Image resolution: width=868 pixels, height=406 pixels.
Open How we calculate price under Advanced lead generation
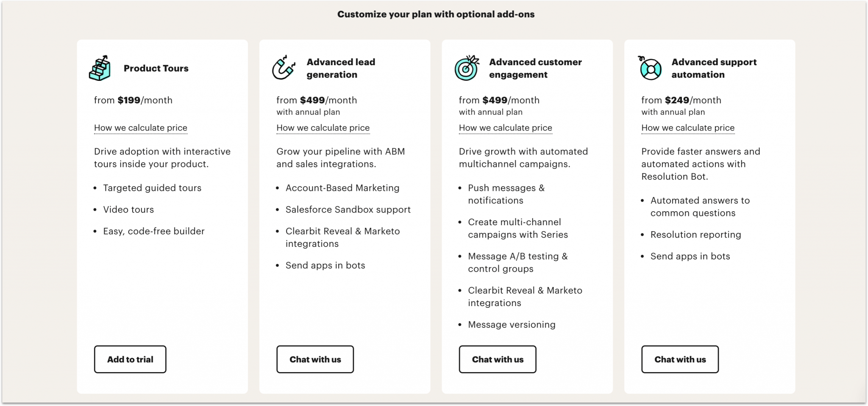(323, 127)
